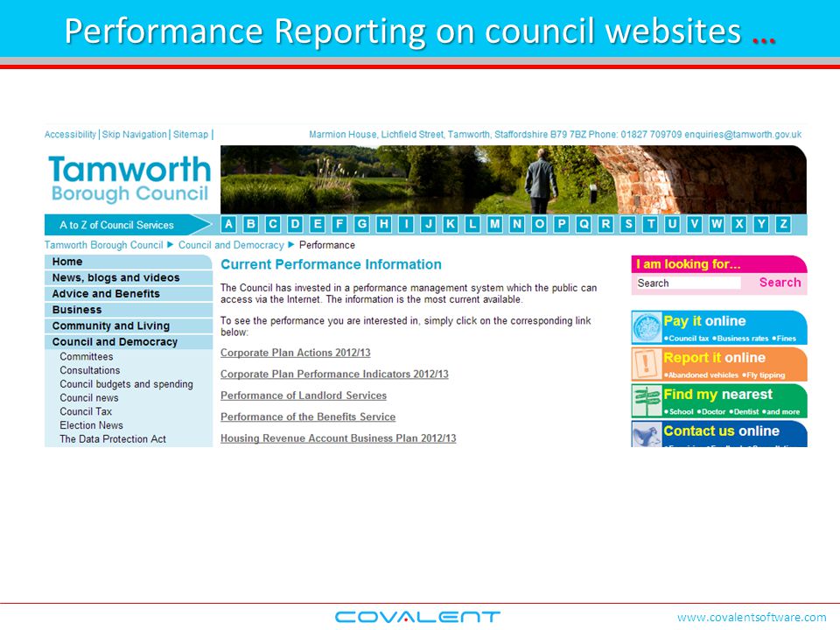Open the Home navigation item

tap(129, 262)
